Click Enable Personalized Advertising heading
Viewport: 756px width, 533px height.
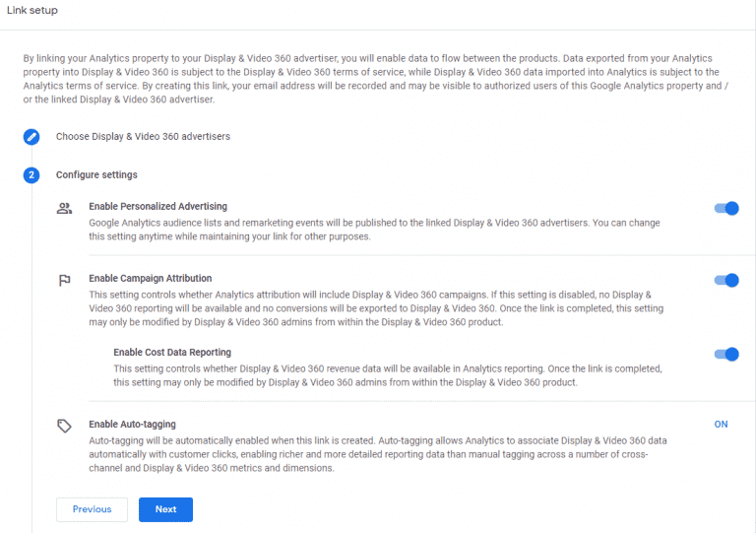(x=158, y=207)
